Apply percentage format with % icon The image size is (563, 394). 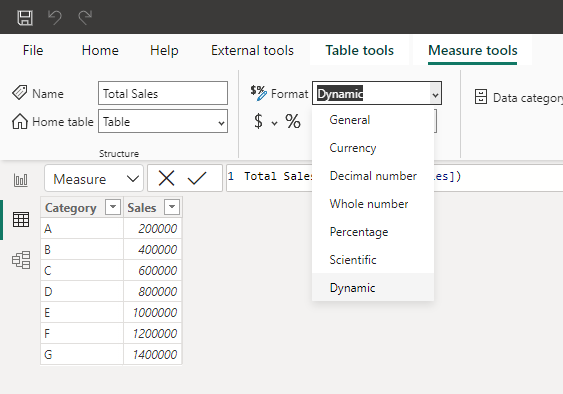coord(293,121)
